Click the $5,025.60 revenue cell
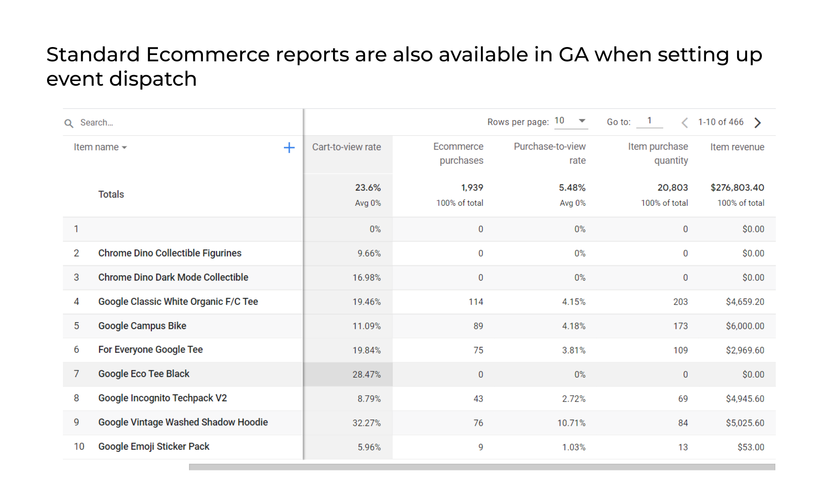This screenshot has height=504, width=840. (745, 423)
